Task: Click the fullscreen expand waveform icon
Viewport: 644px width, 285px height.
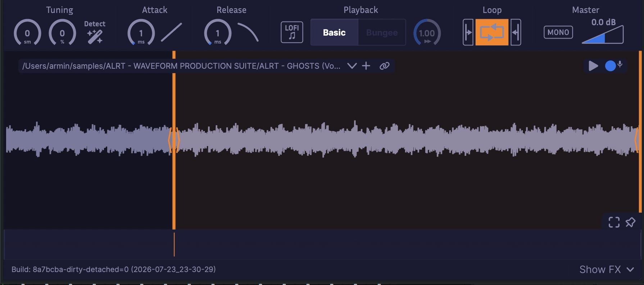Action: click(x=614, y=222)
